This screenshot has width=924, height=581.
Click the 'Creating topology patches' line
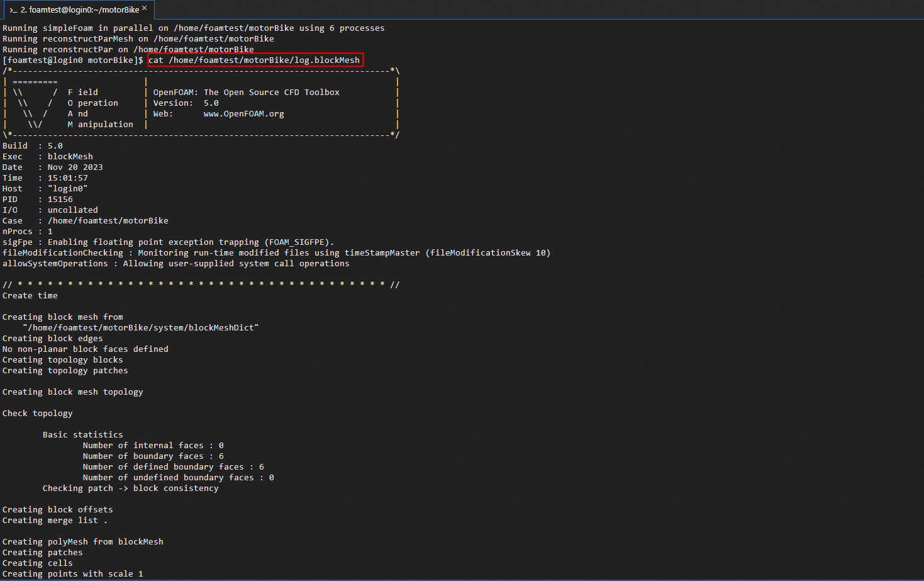click(65, 371)
